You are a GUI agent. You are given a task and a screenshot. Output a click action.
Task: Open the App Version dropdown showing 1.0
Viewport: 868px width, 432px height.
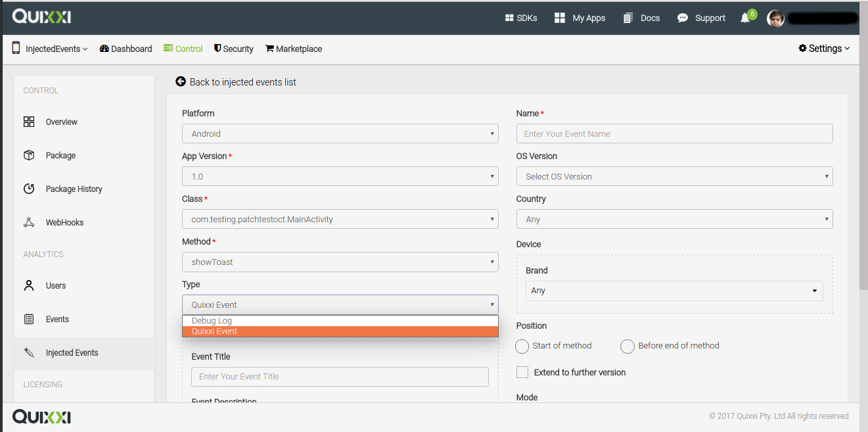click(x=340, y=176)
